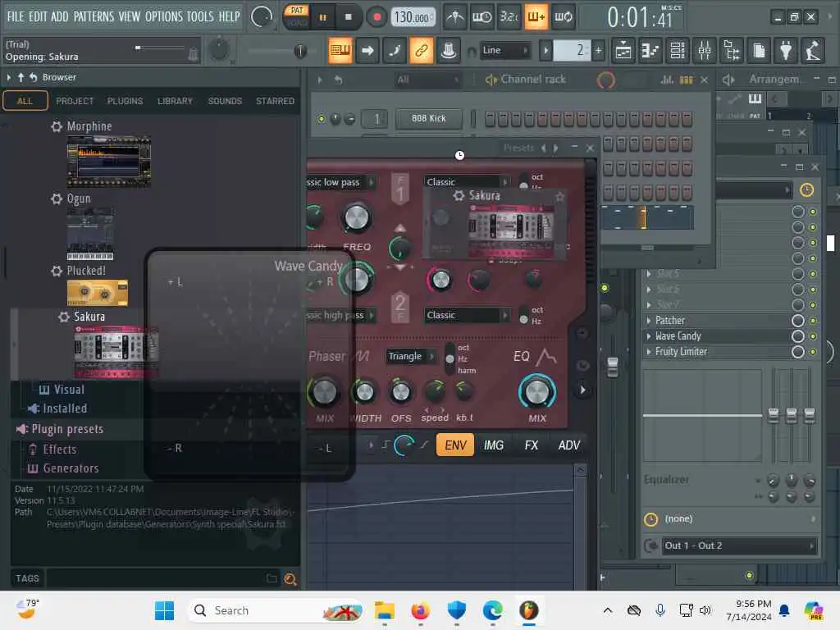Switch to the FX tab
The image size is (840, 630).
pyautogui.click(x=531, y=445)
